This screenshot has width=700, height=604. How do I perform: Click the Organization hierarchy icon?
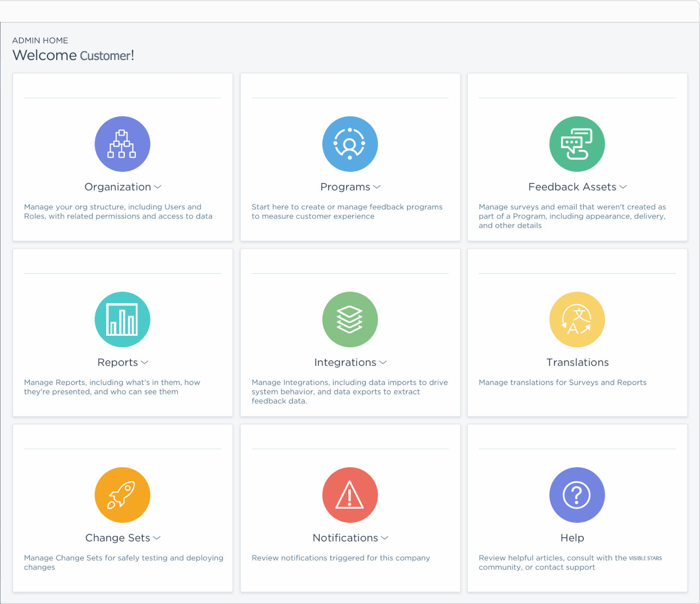click(122, 144)
